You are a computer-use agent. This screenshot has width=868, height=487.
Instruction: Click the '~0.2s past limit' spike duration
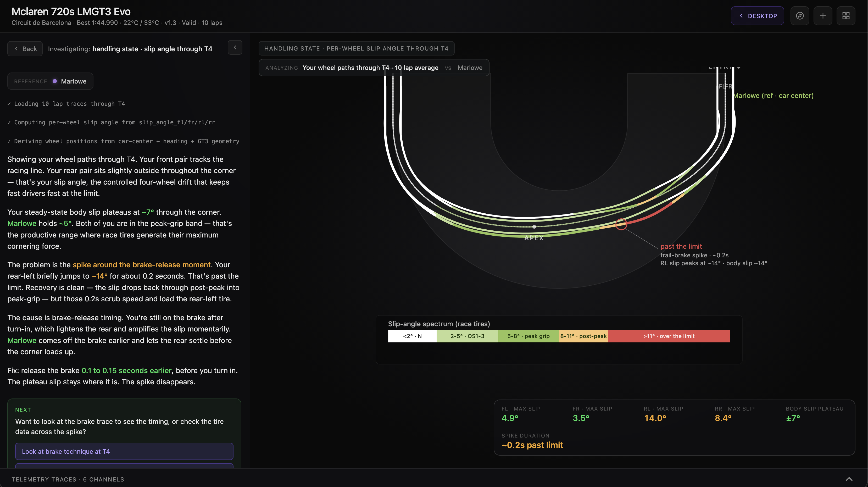[532, 445]
